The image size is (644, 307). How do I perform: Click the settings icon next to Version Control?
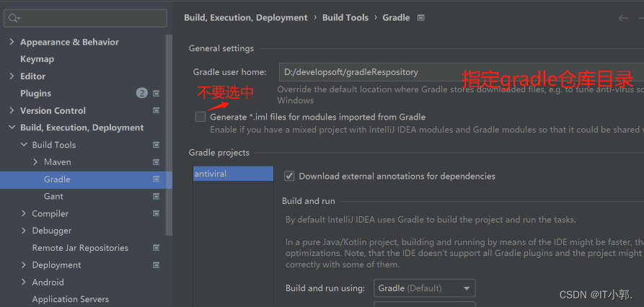click(156, 110)
